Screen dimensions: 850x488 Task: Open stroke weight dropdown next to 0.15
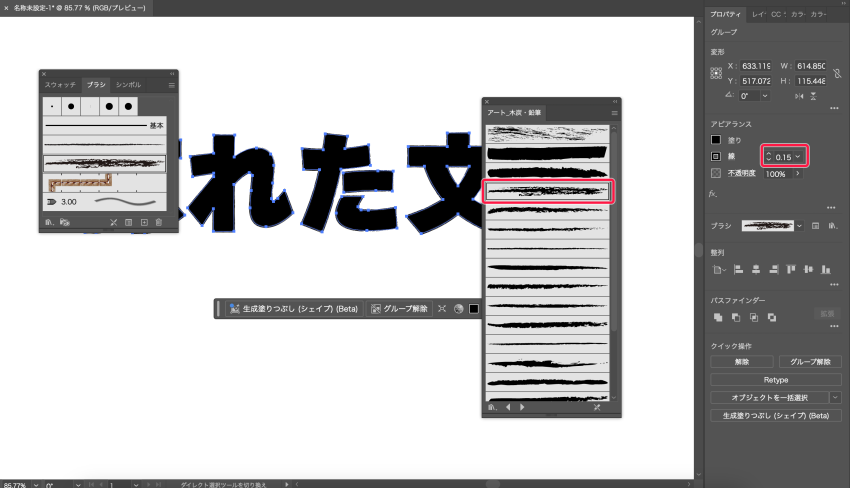(x=797, y=157)
